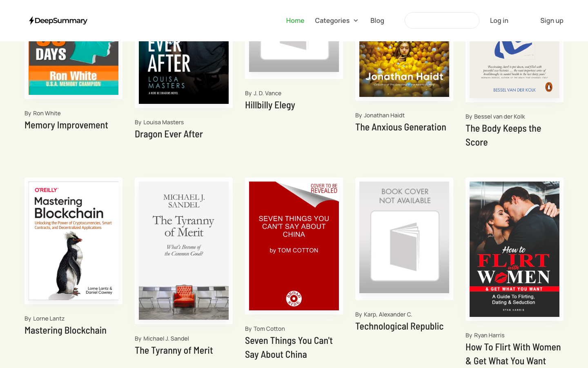Open the Technological Republic title
588x368 pixels.
pyautogui.click(x=399, y=326)
